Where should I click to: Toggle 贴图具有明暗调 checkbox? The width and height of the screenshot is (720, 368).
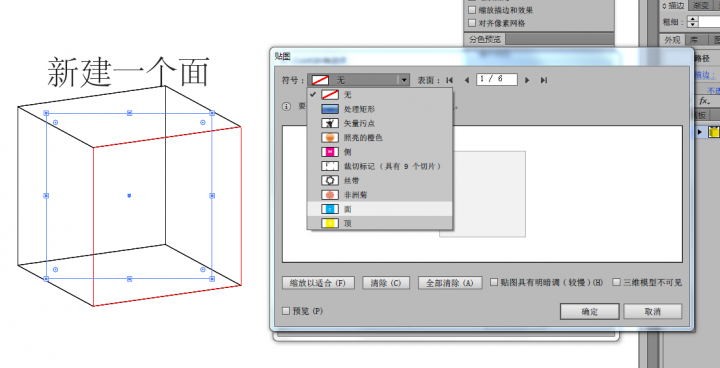[494, 283]
